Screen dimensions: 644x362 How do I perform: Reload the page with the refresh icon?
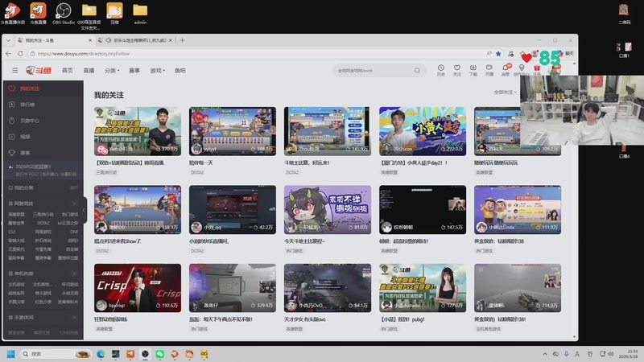[x=20, y=53]
